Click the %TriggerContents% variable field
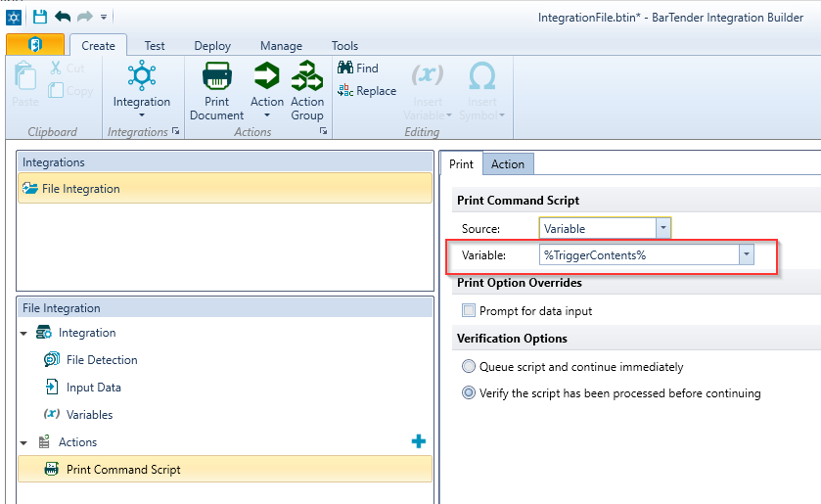 coord(639,255)
